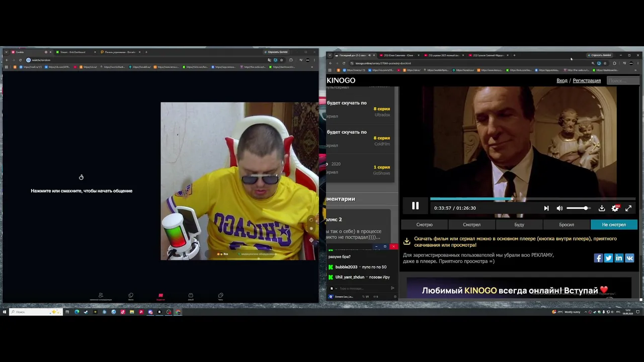This screenshot has height=362, width=644.
Task: Bookmark the KINOGO page with star icon
Action: point(605,63)
